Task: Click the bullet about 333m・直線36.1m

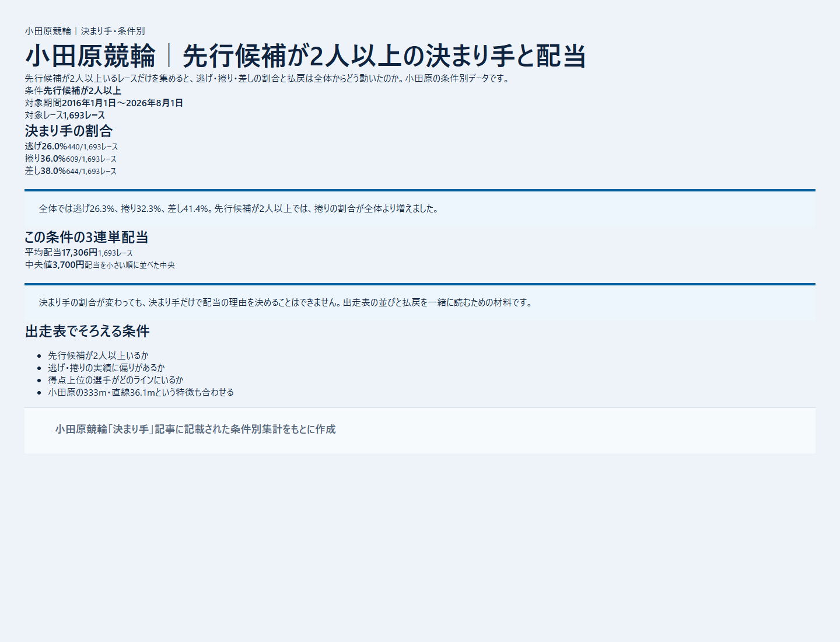Action: [x=141, y=392]
